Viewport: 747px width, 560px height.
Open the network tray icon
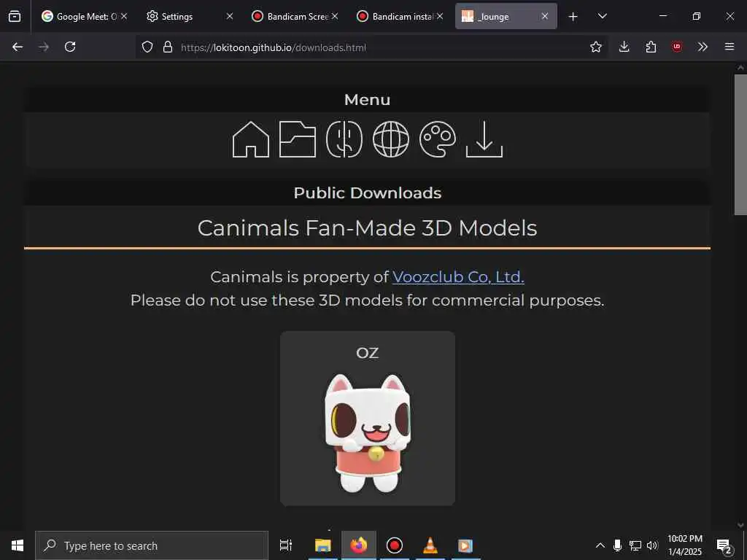tap(635, 545)
